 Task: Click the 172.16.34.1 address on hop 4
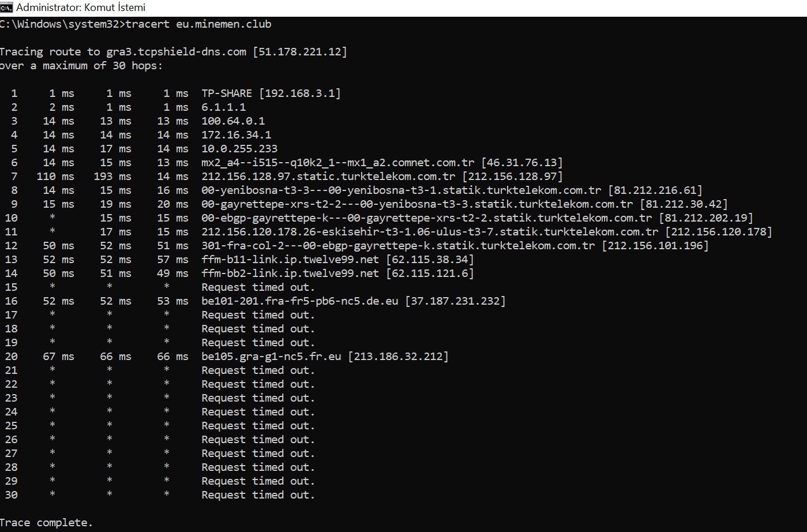point(237,135)
